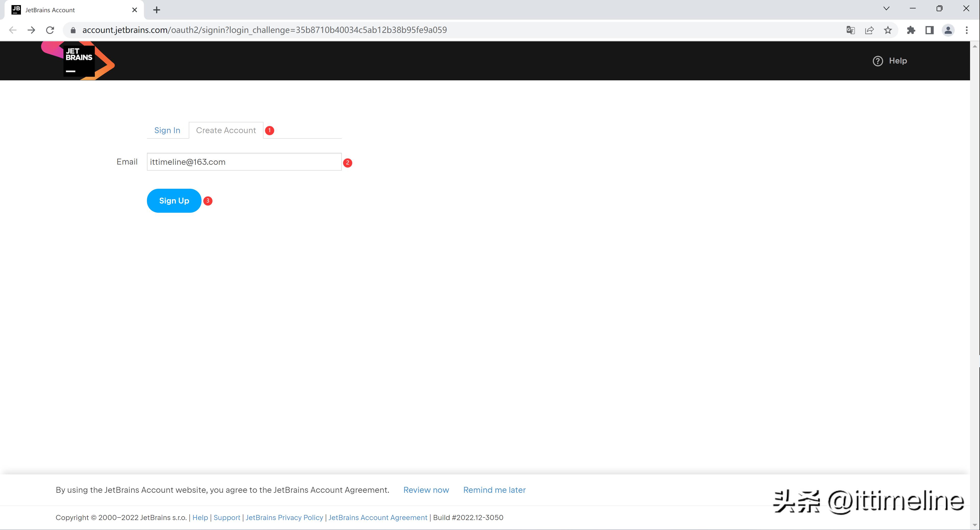The width and height of the screenshot is (980, 530).
Task: Restore down the browser window
Action: tap(939, 8)
